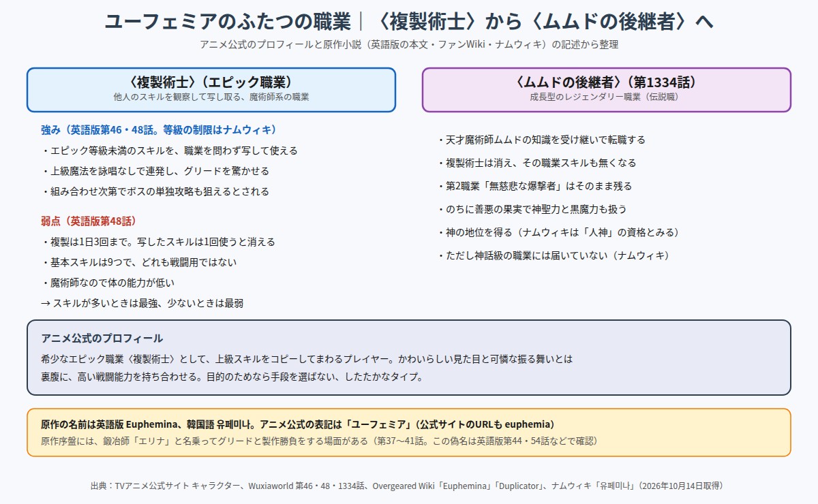The height and width of the screenshot is (504, 818).
Task: Click the アニメ公式のプロフィール heading
Action: point(102,338)
